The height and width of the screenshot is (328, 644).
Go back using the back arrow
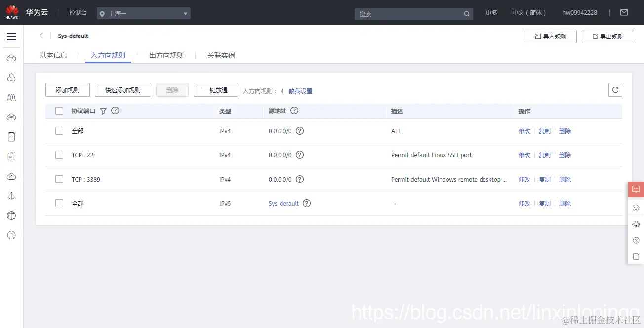41,36
